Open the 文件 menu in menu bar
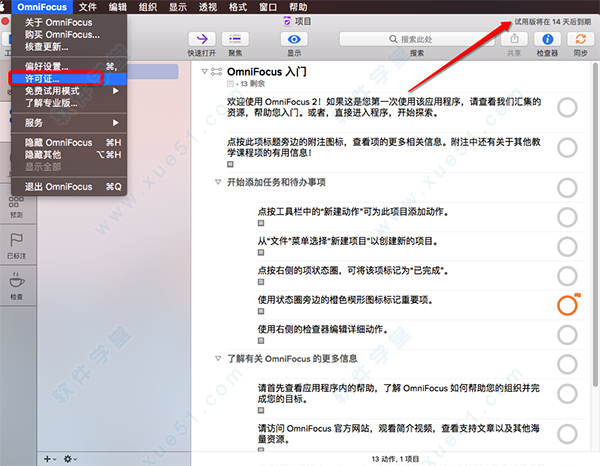Viewport: 600px width, 466px height. click(x=88, y=7)
